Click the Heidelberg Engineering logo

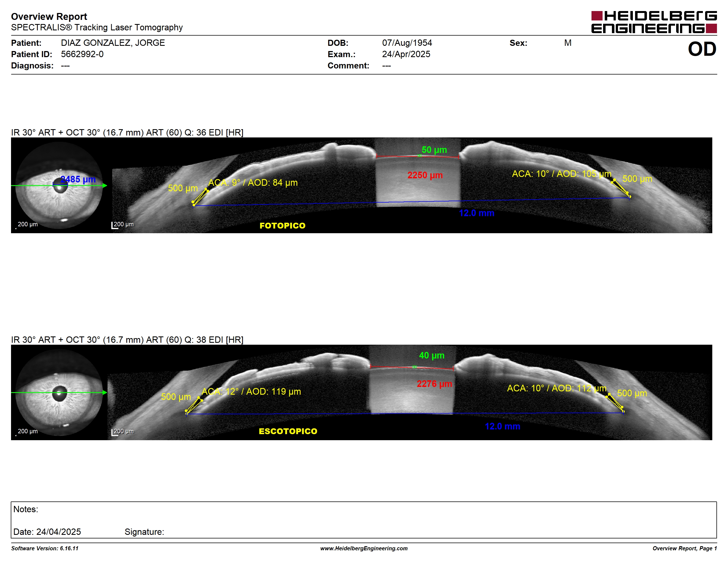coord(654,22)
